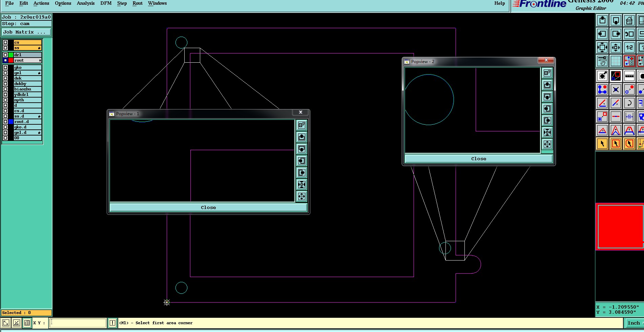Click the dimension width tool icon
This screenshot has height=332, width=644.
click(x=629, y=117)
